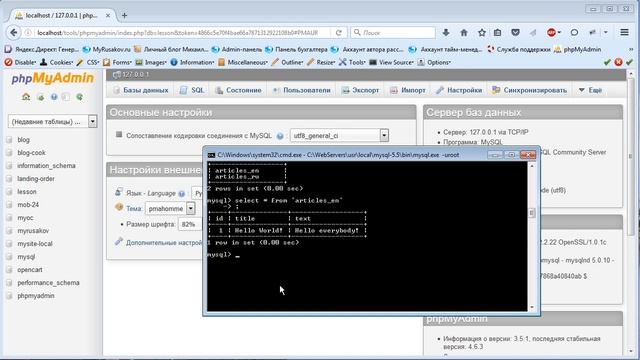Open the Disable menu in web developer toolbar
The image size is (640, 360).
tap(20, 62)
